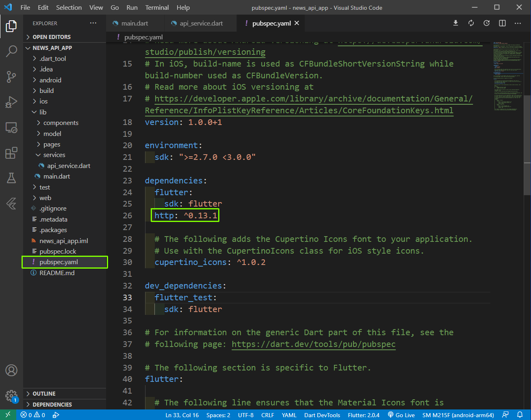The height and width of the screenshot is (420, 531).
Task: Collapse the services folder
Action: (x=54, y=155)
